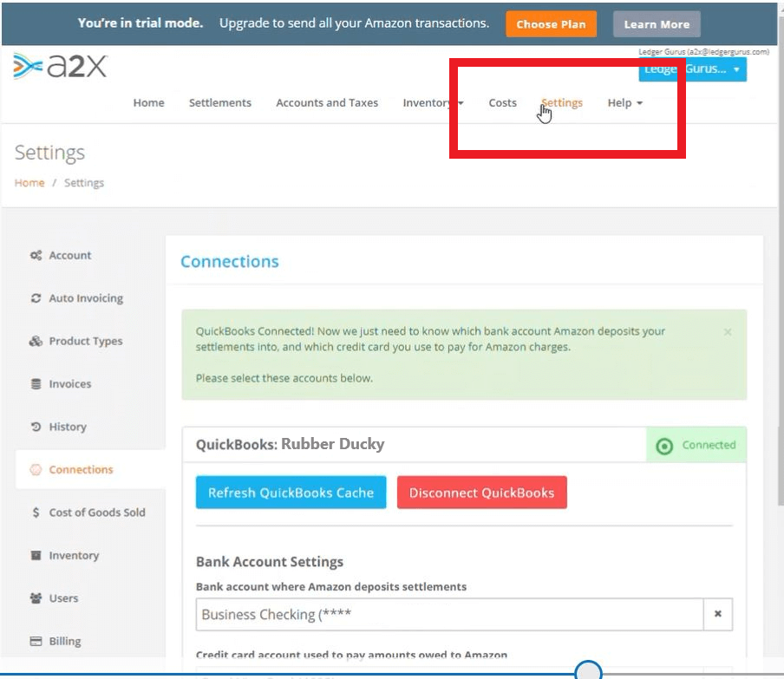Click the Ledger Gurus email address text

(703, 51)
